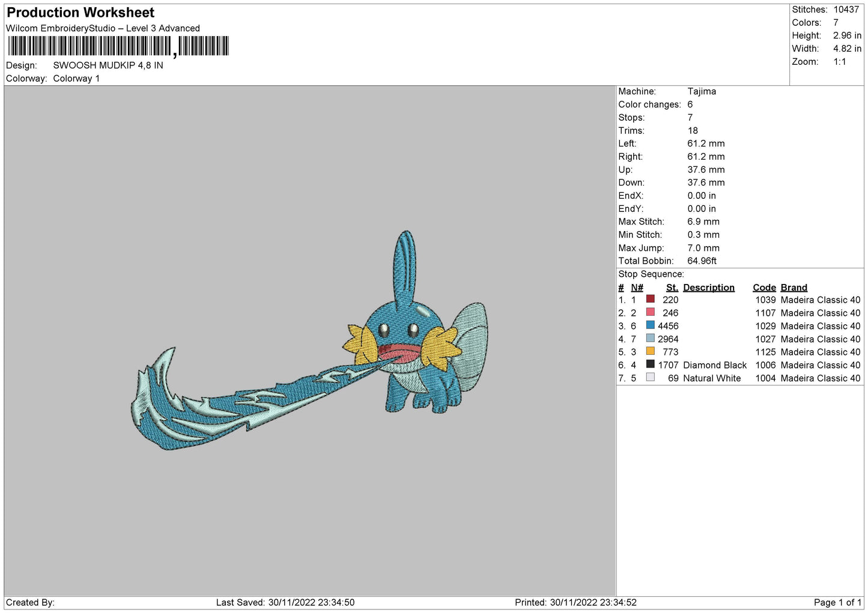Click the orange thread color swatch

650,351
